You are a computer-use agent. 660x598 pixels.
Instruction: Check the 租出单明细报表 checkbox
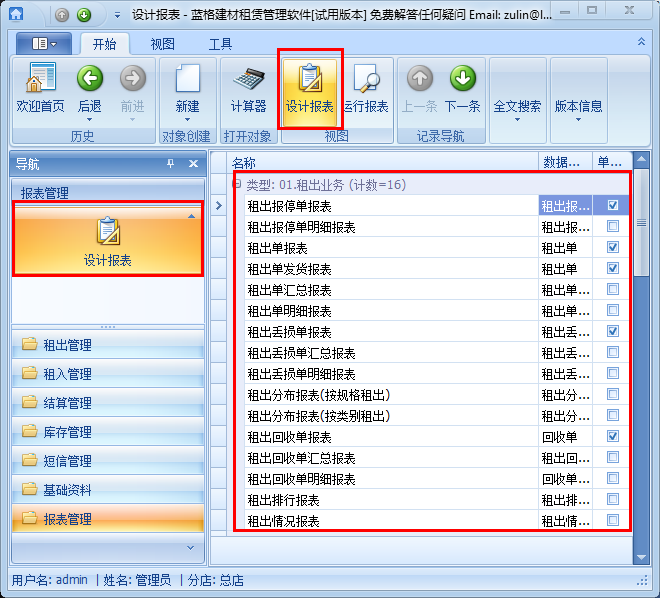pyautogui.click(x=613, y=310)
